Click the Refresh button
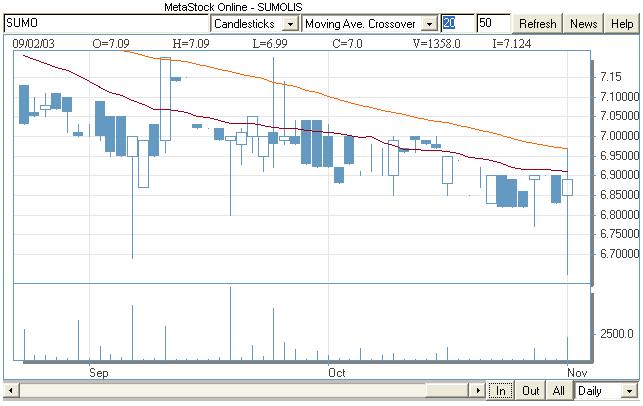 point(538,24)
